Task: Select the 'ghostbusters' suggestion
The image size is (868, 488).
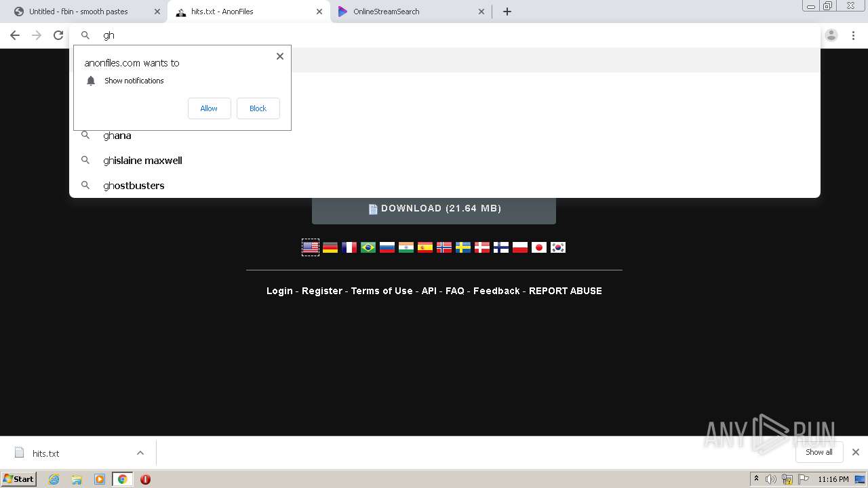Action: coord(444,186)
